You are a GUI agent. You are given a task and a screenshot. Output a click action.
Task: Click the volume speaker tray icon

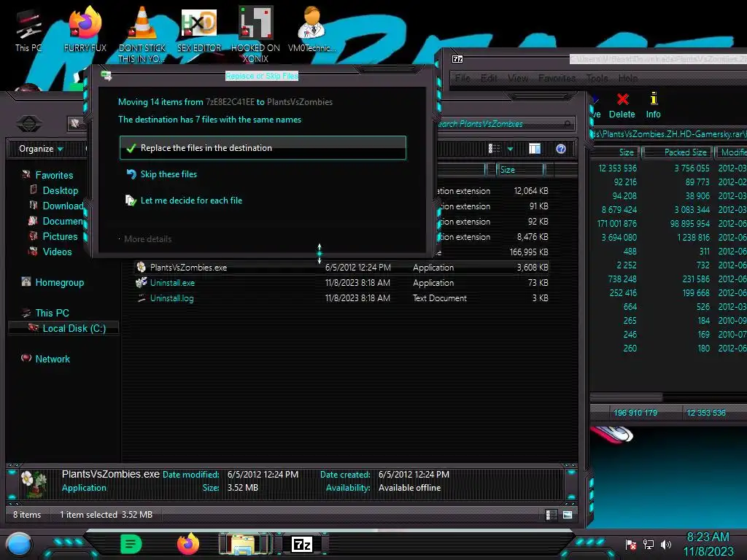point(666,545)
